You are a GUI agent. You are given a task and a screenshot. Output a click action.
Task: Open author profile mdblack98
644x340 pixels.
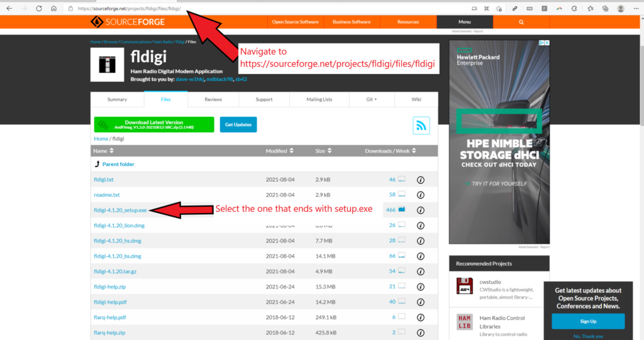pyautogui.click(x=219, y=79)
